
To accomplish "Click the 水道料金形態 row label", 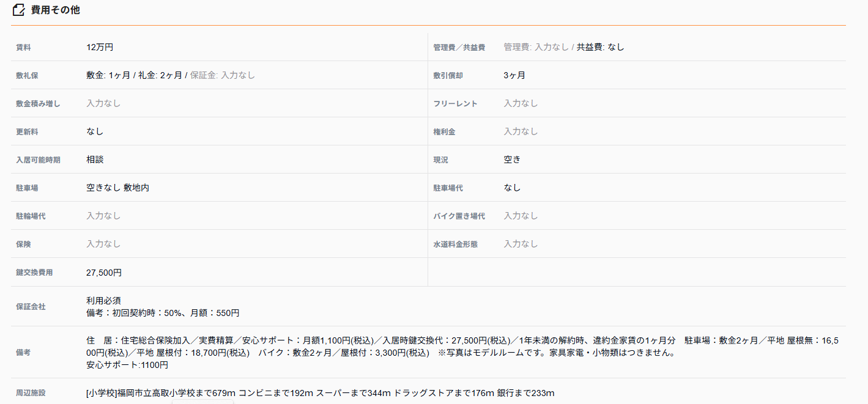I will (455, 244).
